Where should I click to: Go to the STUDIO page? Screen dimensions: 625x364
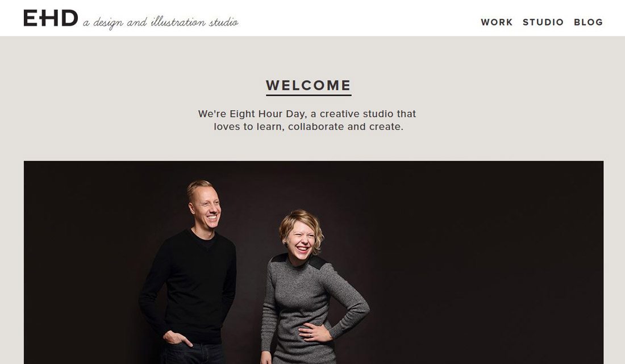[543, 22]
